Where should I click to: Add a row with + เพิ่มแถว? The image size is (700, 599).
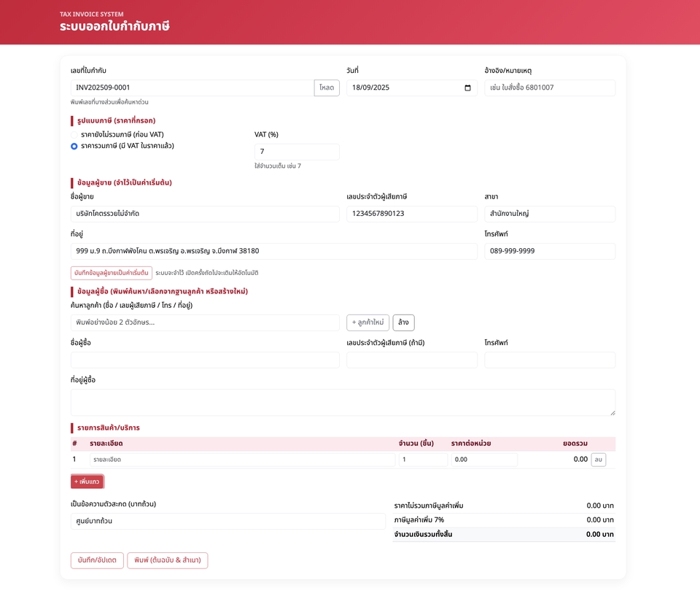click(87, 482)
